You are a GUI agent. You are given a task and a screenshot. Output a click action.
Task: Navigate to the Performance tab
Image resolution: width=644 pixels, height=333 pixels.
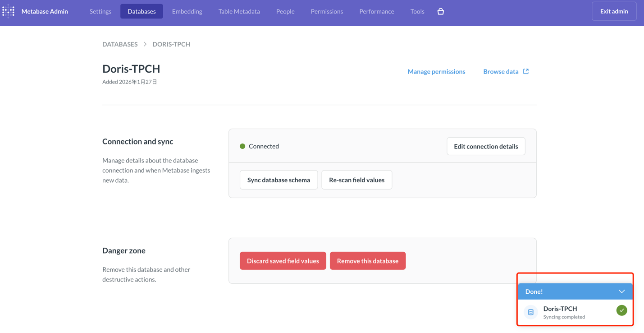376,11
